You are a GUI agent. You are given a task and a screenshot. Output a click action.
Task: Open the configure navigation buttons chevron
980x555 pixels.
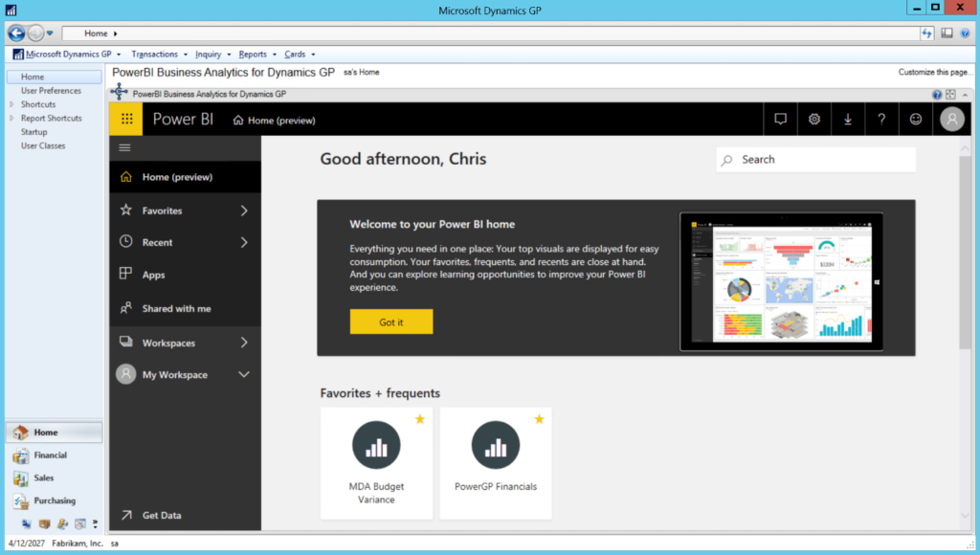[95, 523]
